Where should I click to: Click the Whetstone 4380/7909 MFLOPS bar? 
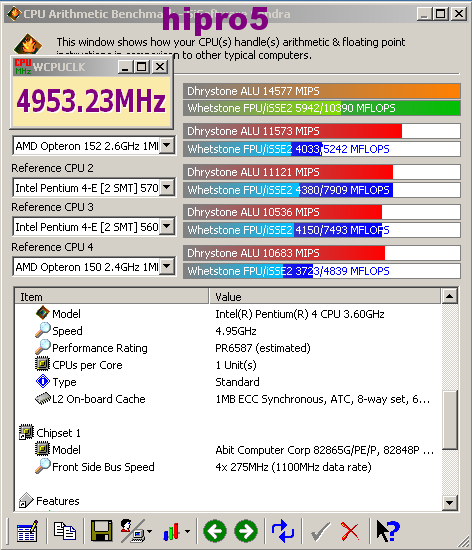tap(322, 190)
